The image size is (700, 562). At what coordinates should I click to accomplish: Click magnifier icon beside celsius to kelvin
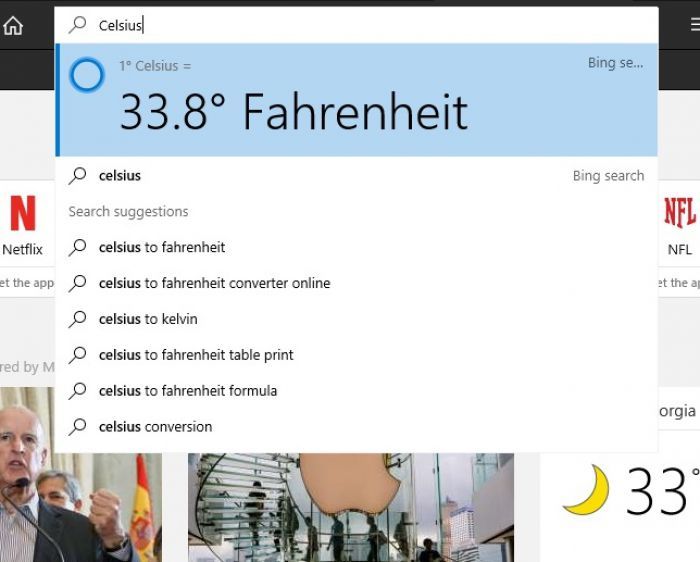pyautogui.click(x=78, y=319)
